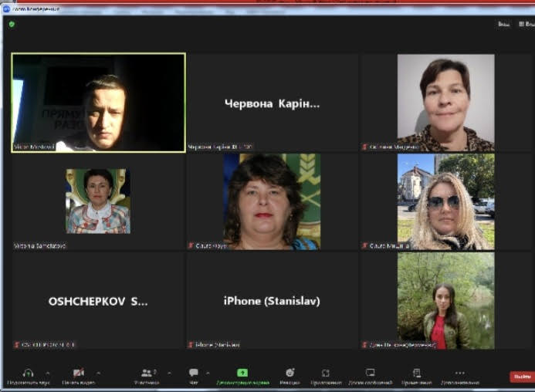
Task: Click the highlighted active speaker video tile
Action: click(98, 103)
